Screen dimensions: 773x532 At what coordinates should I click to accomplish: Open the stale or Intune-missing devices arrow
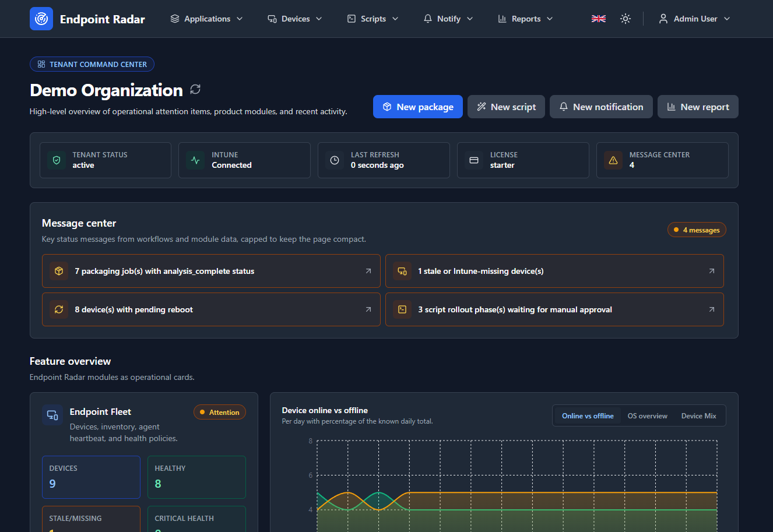click(712, 271)
